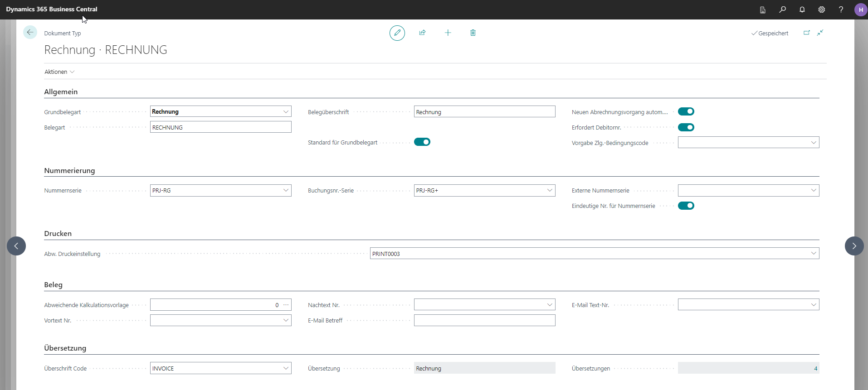The width and height of the screenshot is (868, 390).
Task: Go back using the arrow icon
Action: [x=30, y=32]
